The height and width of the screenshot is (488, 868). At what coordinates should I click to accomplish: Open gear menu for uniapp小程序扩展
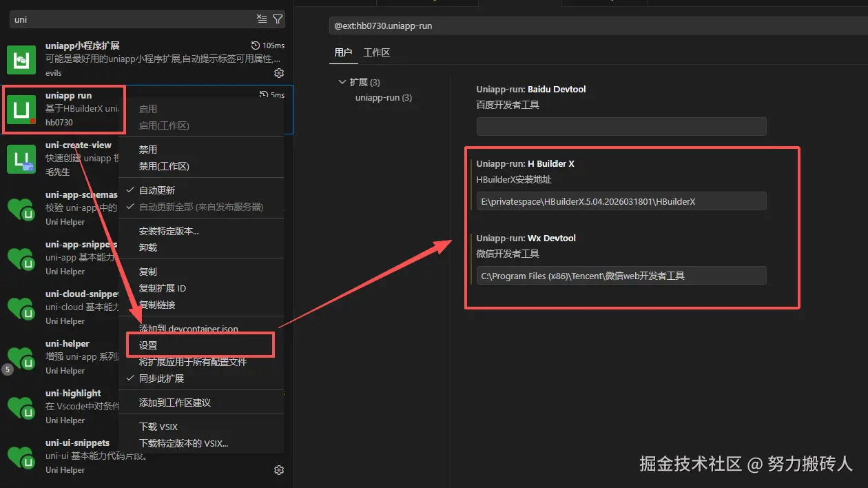click(x=279, y=72)
